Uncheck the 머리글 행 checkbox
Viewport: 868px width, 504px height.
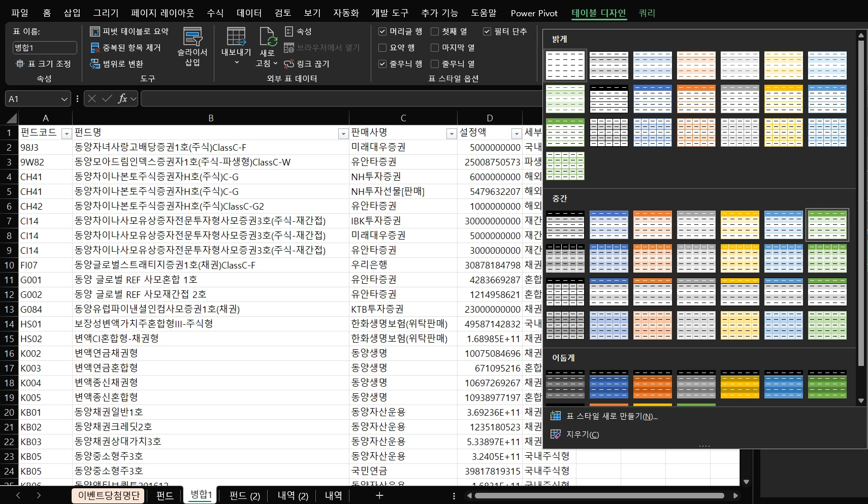click(382, 31)
